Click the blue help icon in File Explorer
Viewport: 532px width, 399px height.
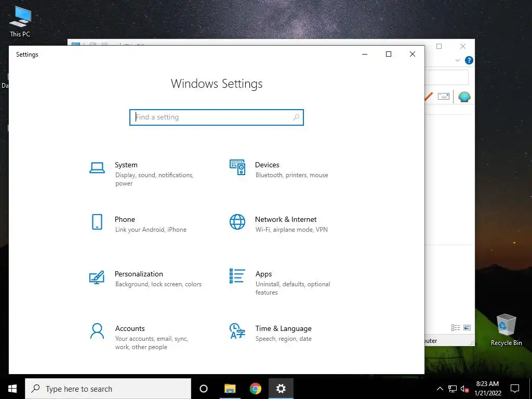469,60
